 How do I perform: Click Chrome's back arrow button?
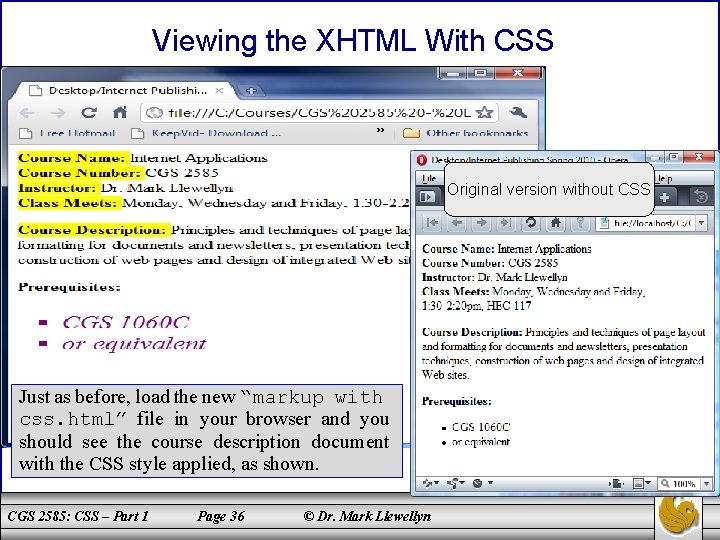click(27, 112)
